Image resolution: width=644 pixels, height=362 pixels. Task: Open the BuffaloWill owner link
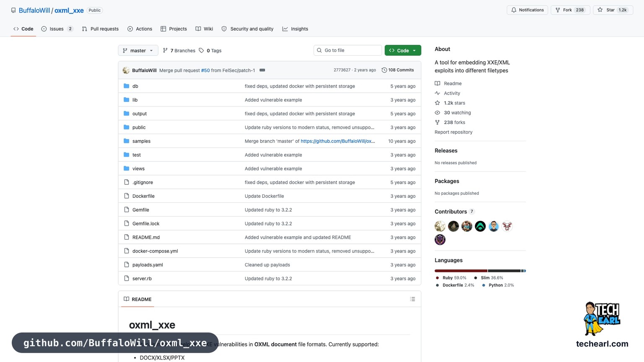(34, 10)
